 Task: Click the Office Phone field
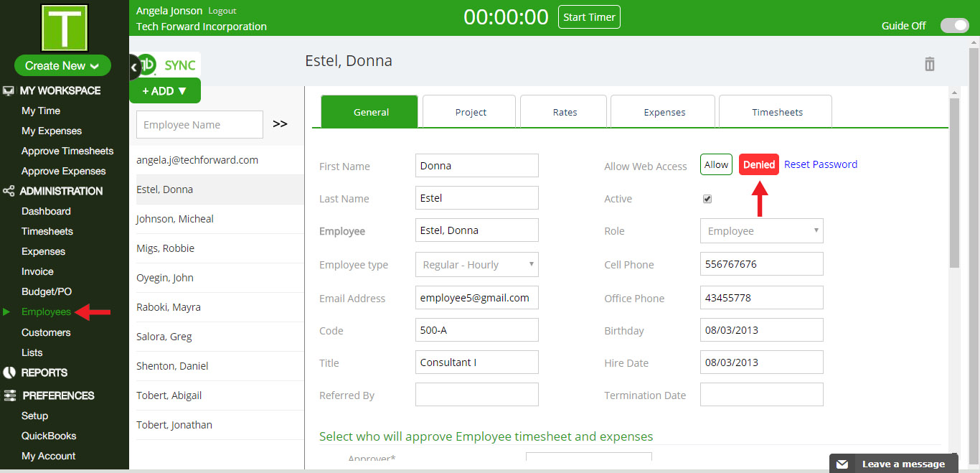pyautogui.click(x=762, y=298)
